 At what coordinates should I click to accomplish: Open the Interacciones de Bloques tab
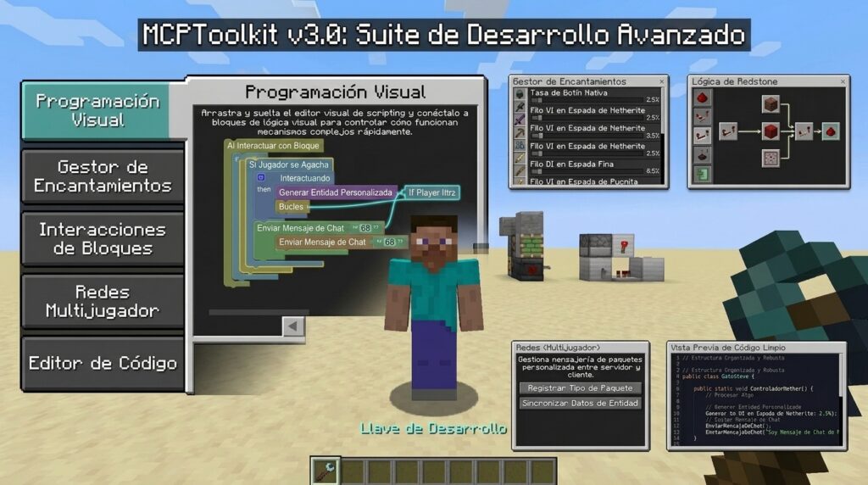click(x=103, y=238)
